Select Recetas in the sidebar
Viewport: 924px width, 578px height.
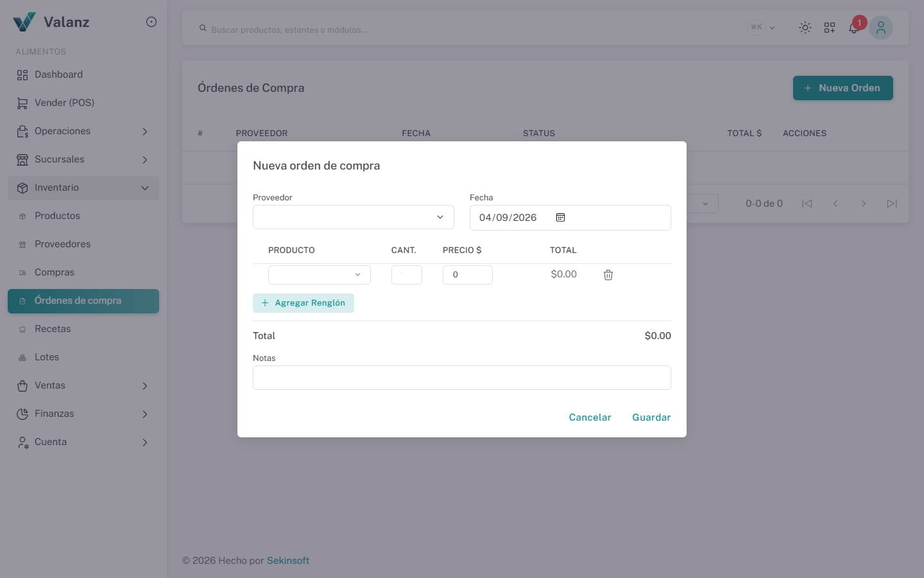coord(83,329)
